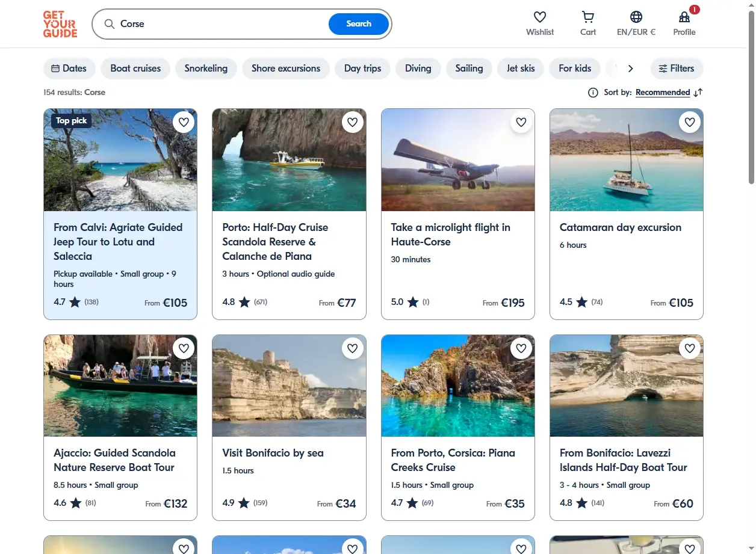This screenshot has height=554, width=756.
Task: Click the From €34 price
Action: pos(336,503)
